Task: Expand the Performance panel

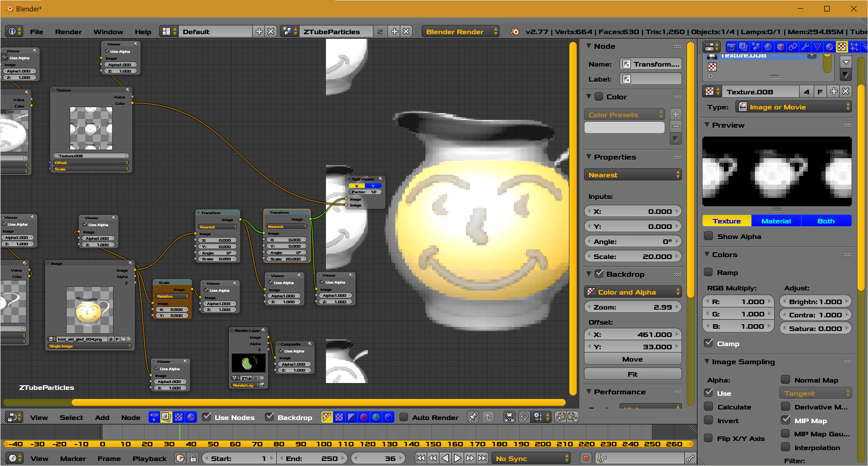Action: [589, 392]
